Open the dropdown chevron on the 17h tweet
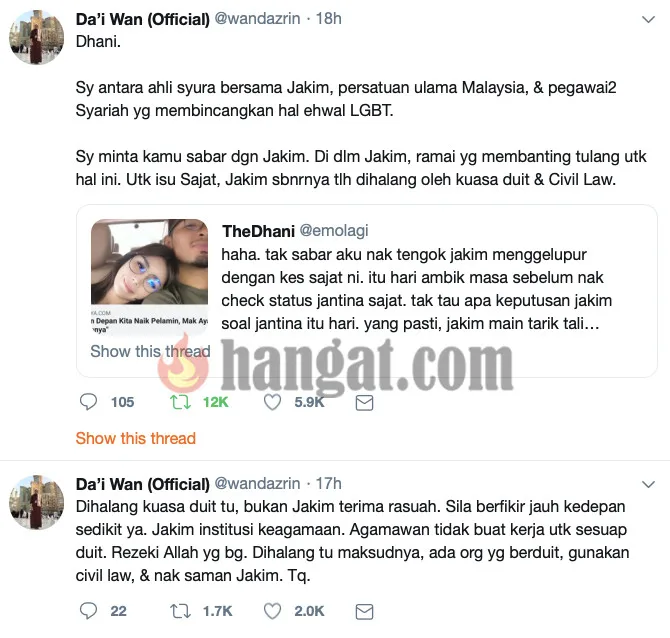670x638 pixels. (x=649, y=484)
